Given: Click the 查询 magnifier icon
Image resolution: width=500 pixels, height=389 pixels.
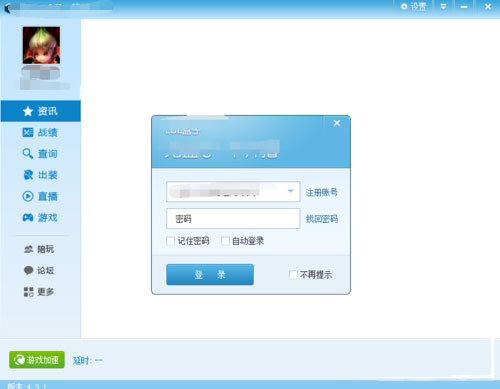Looking at the screenshot, I should point(28,154).
